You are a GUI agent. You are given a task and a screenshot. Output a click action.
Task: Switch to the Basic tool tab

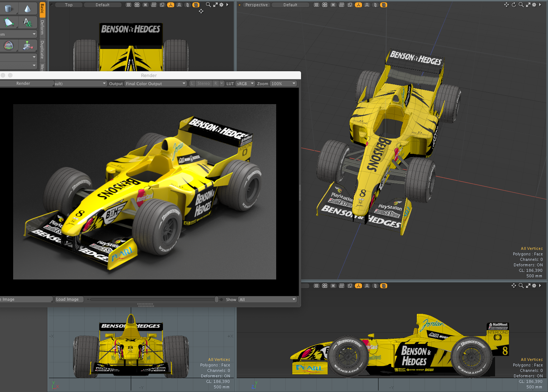(42, 9)
